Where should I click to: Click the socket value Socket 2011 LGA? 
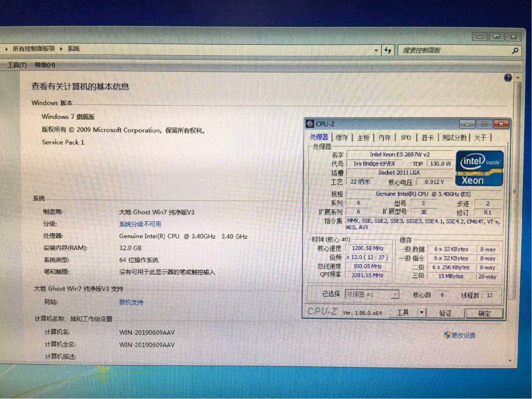[x=399, y=173]
